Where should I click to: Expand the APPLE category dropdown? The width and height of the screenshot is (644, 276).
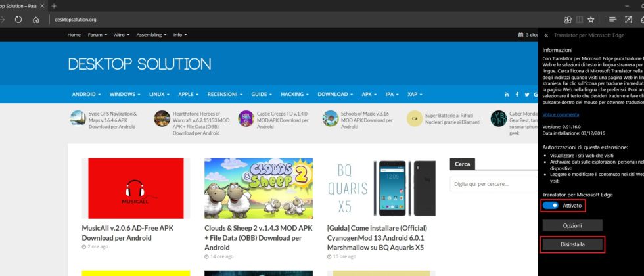coord(189,94)
